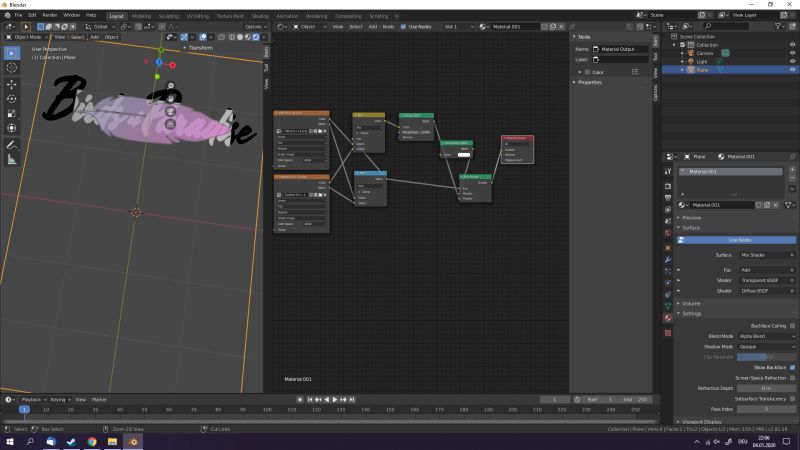This screenshot has height=450, width=800.
Task: Click the Diffuse BSDF shader field
Action: click(x=766, y=291)
